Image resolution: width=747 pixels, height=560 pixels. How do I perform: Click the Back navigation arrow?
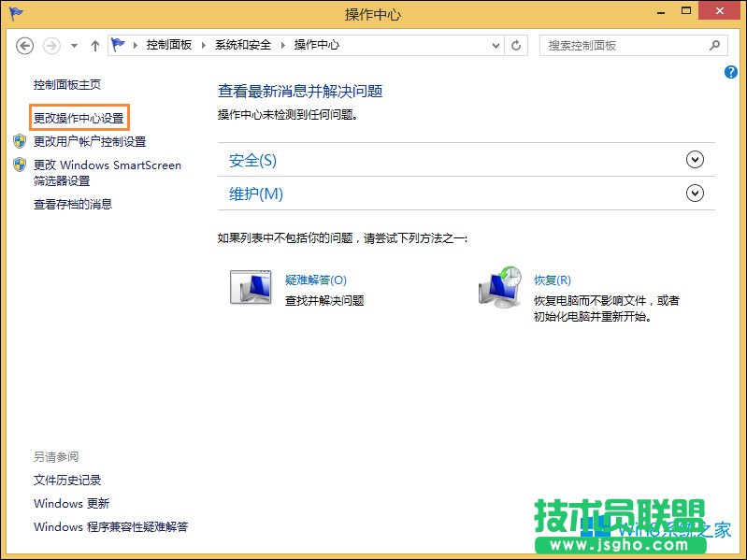click(25, 45)
